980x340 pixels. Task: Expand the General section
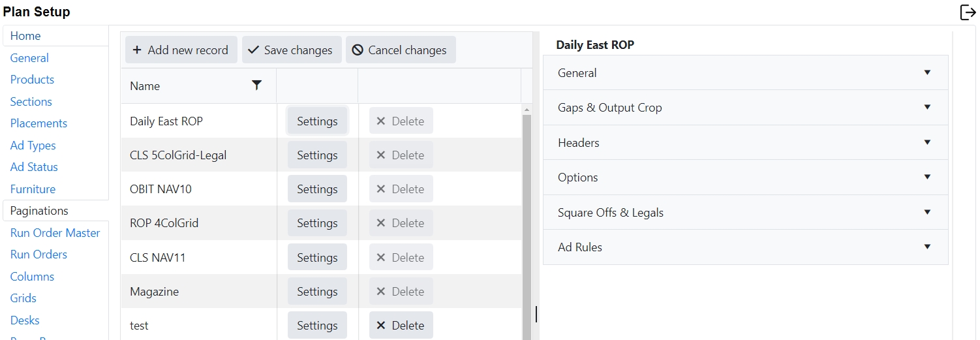point(745,73)
